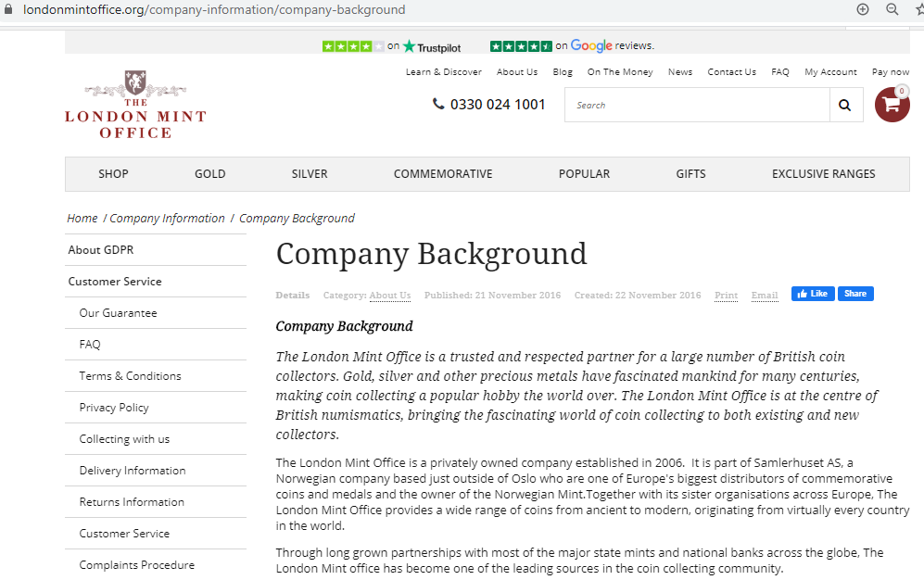Click the Facebook Like button
924x580 pixels.
click(813, 294)
